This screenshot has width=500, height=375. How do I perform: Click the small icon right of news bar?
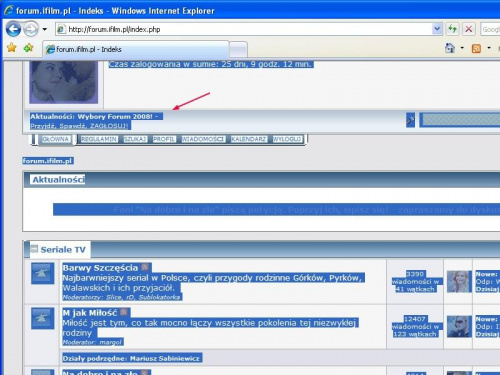(x=410, y=120)
